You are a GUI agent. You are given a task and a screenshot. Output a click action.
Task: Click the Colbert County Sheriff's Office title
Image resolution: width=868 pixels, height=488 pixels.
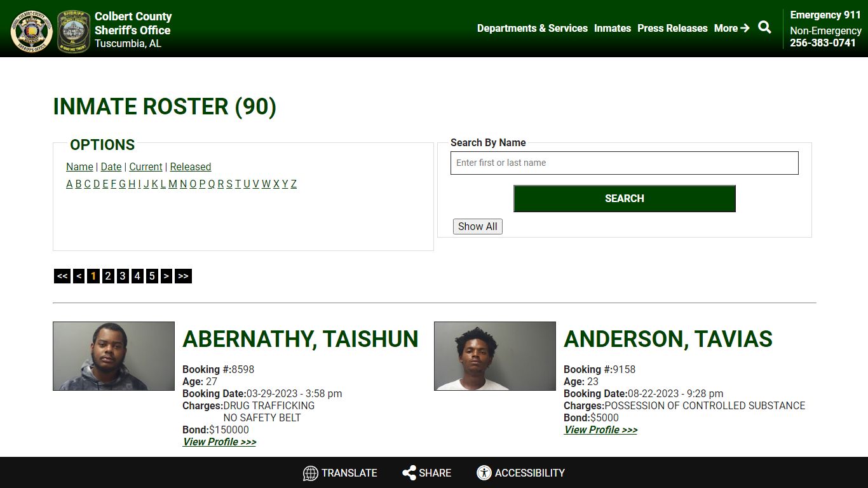click(133, 24)
